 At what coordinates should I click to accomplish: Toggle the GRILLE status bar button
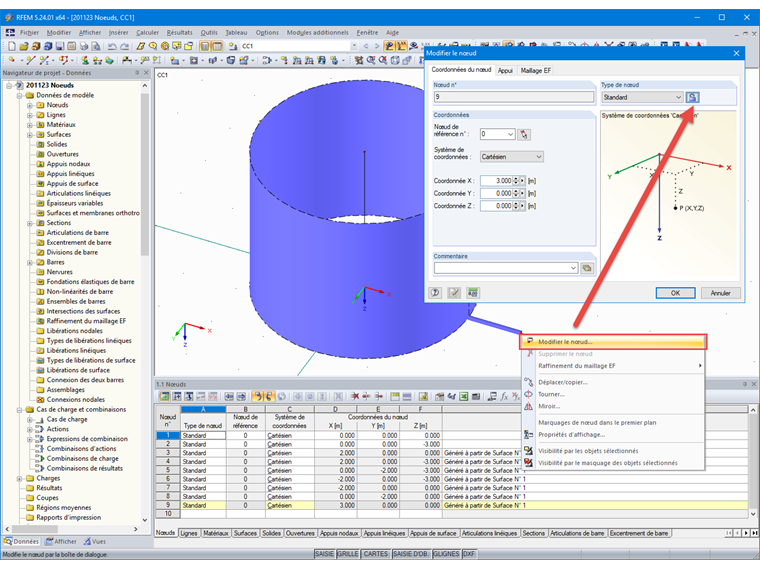click(x=348, y=554)
